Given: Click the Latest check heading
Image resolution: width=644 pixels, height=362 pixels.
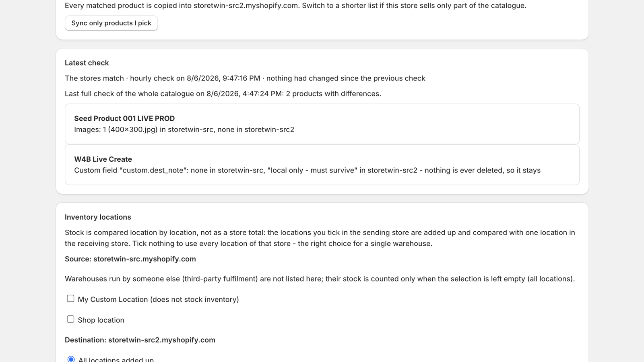Looking at the screenshot, I should [87, 63].
